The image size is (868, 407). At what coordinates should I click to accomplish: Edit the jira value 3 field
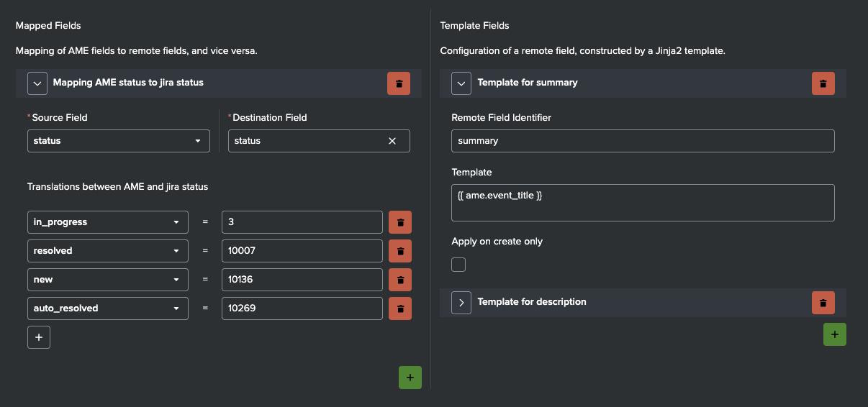[302, 222]
